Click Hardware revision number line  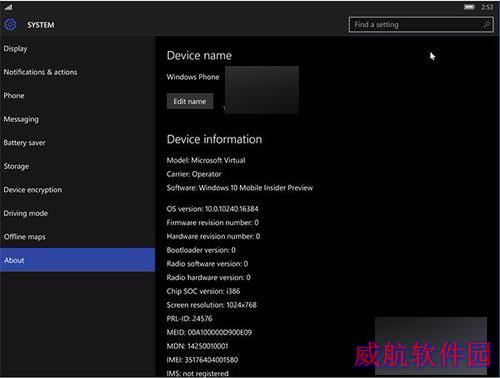point(213,236)
